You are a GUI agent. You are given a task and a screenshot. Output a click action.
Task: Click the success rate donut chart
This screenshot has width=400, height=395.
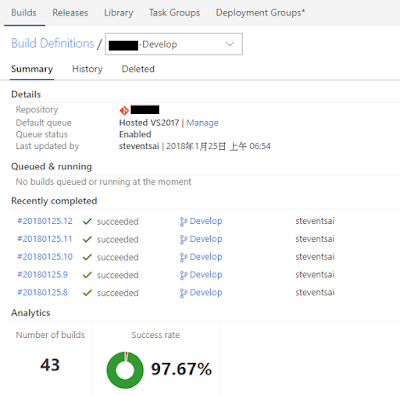pyautogui.click(x=125, y=370)
